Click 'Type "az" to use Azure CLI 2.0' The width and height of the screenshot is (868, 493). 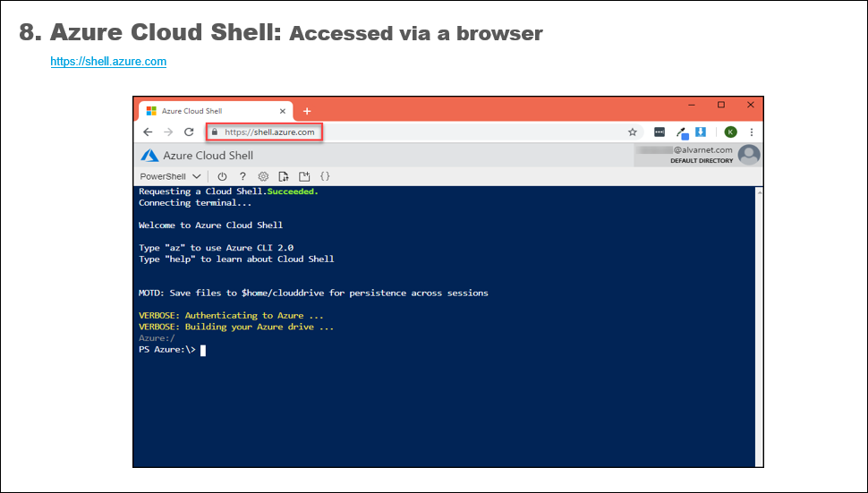[x=216, y=248]
